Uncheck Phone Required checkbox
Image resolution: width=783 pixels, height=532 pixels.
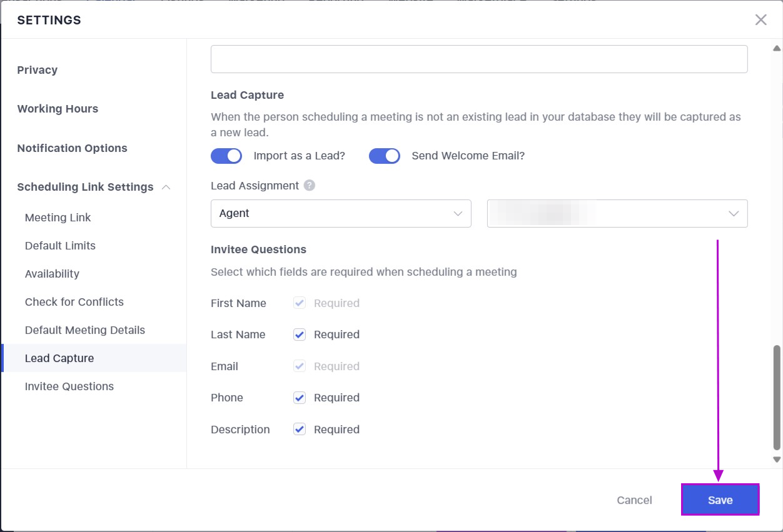pos(300,398)
